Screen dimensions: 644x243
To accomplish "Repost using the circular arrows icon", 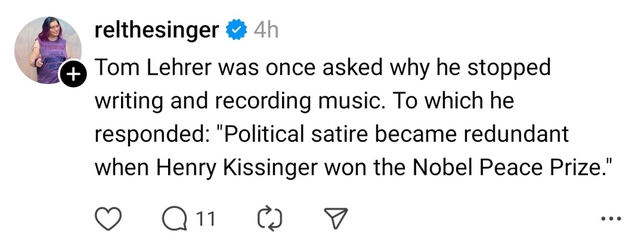I will click(x=269, y=219).
